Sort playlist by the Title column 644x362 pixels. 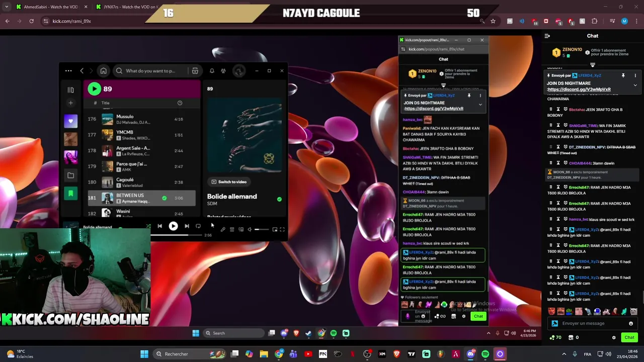pos(105,103)
